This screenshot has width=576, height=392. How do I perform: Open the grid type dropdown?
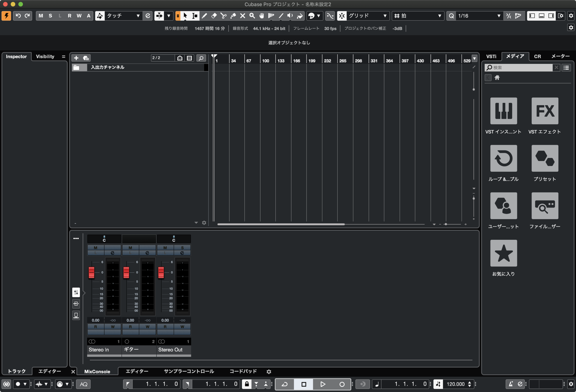(x=439, y=16)
